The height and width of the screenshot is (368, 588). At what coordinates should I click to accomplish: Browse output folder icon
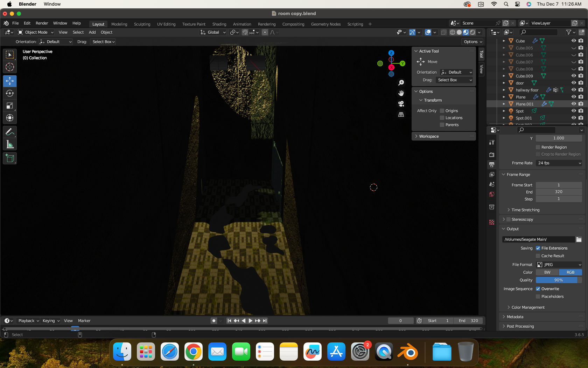(x=579, y=239)
